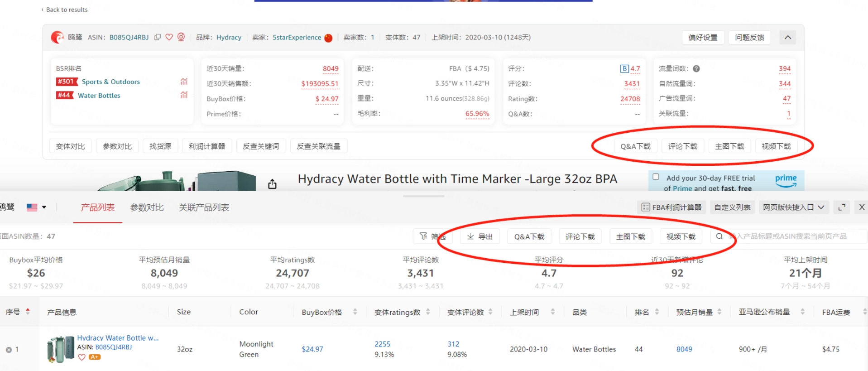Click the 问题反馈 feedback button
The width and height of the screenshot is (868, 371).
point(750,37)
